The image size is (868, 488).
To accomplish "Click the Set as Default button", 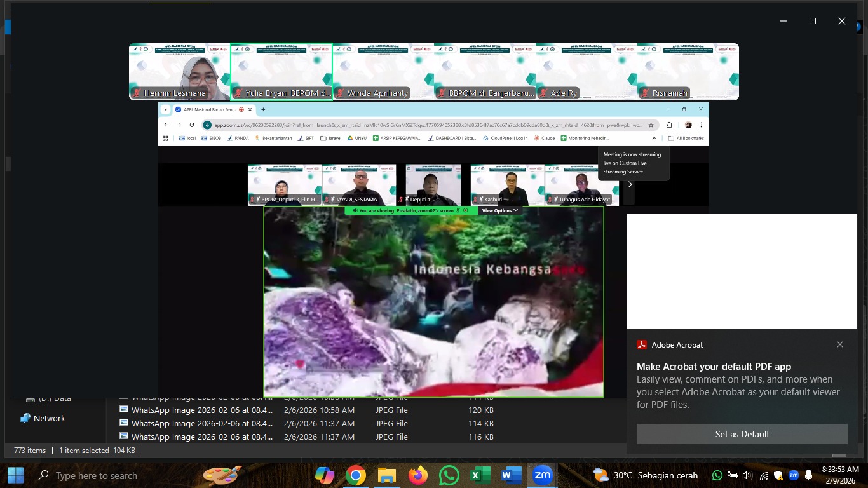I will [742, 434].
